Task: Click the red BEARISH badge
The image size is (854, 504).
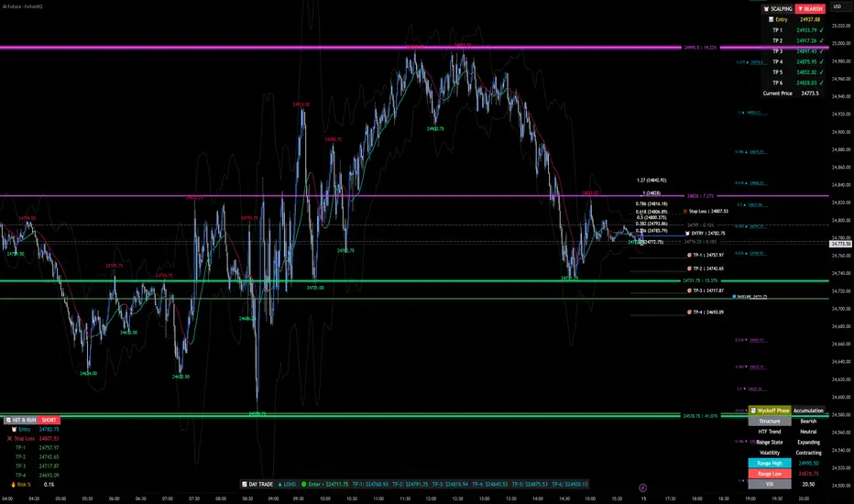Action: click(810, 9)
